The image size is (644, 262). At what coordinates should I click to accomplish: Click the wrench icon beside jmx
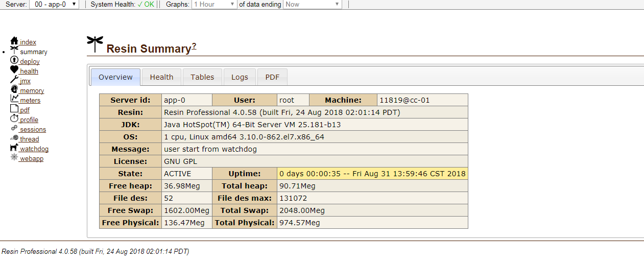click(x=14, y=80)
